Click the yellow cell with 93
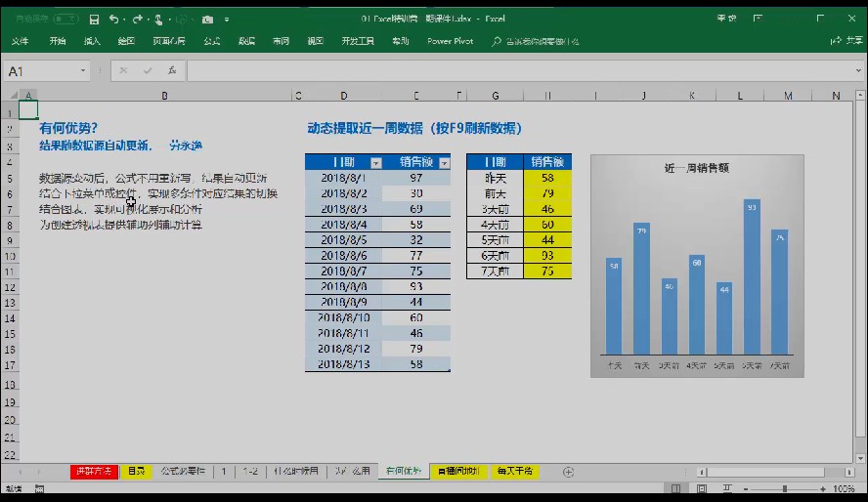The height and width of the screenshot is (502, 868). pyautogui.click(x=547, y=256)
